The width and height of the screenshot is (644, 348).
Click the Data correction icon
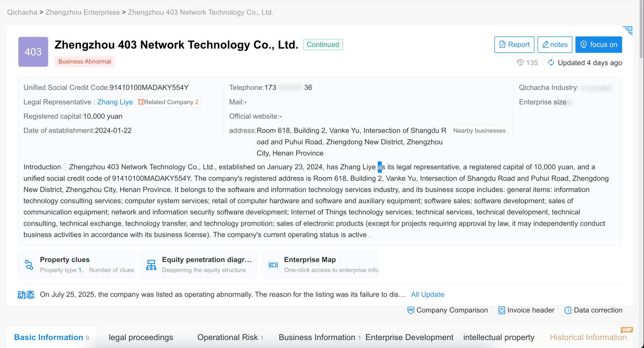569,310
